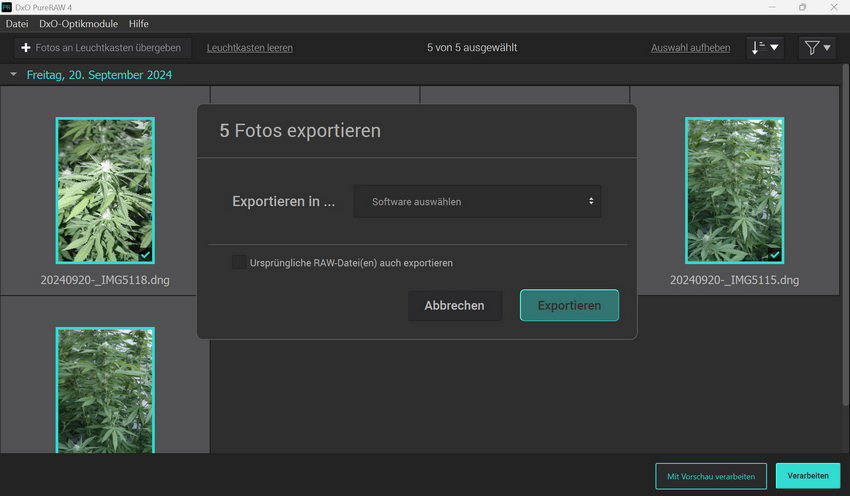850x496 pixels.
Task: Click the plus icon to add photos
Action: click(x=26, y=47)
